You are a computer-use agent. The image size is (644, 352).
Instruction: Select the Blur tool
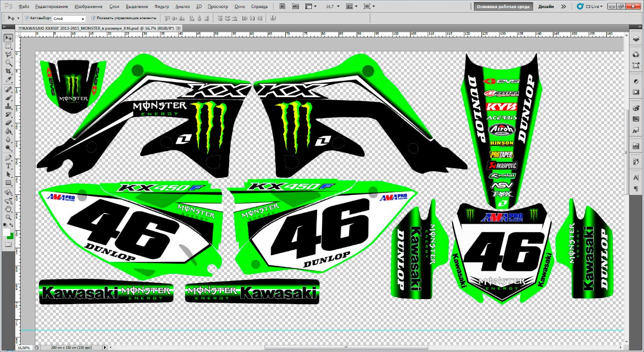pyautogui.click(x=9, y=139)
